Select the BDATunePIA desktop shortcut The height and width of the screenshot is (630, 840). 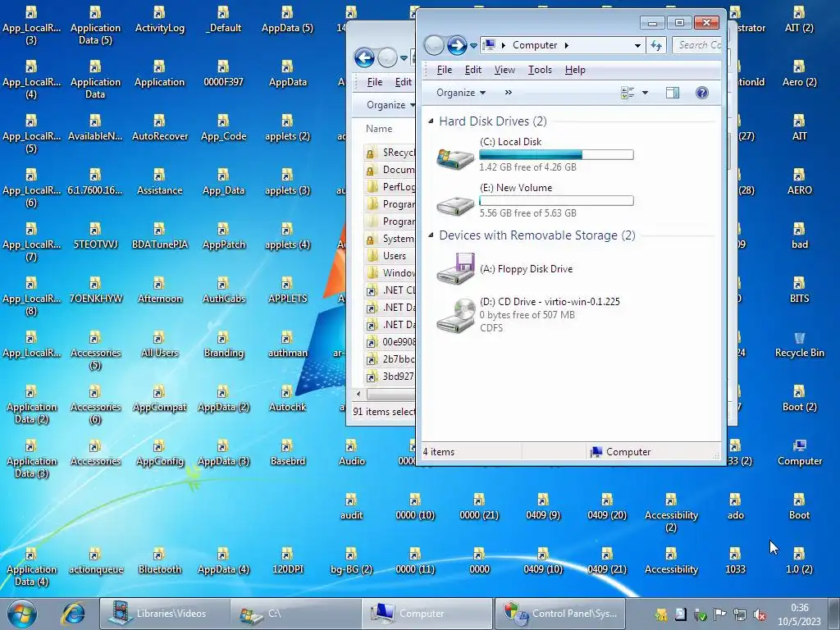(160, 236)
